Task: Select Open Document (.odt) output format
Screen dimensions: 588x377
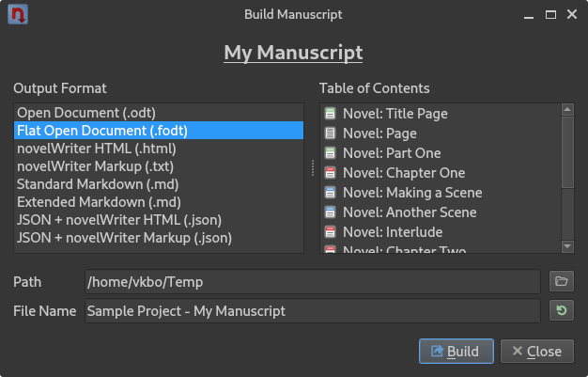Action: click(x=159, y=113)
